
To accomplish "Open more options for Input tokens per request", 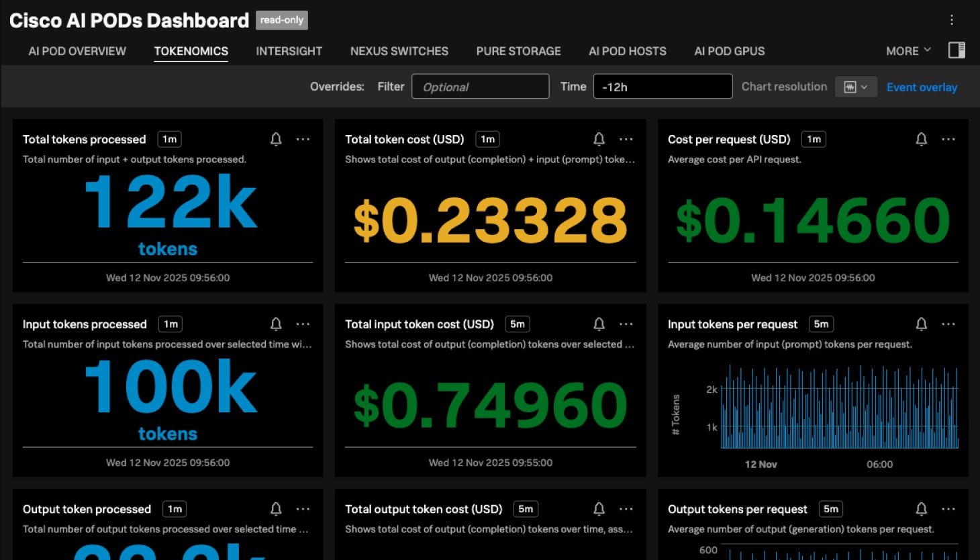I will coord(948,324).
